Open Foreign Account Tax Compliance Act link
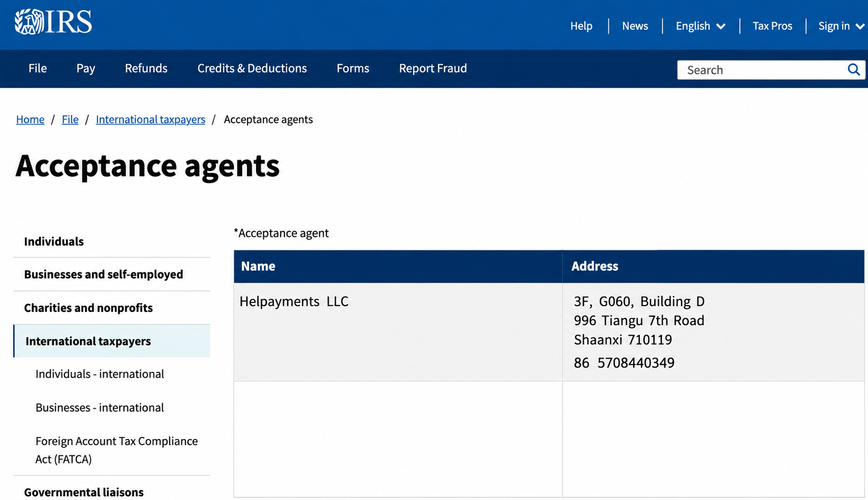The image size is (868, 500). pos(117,450)
